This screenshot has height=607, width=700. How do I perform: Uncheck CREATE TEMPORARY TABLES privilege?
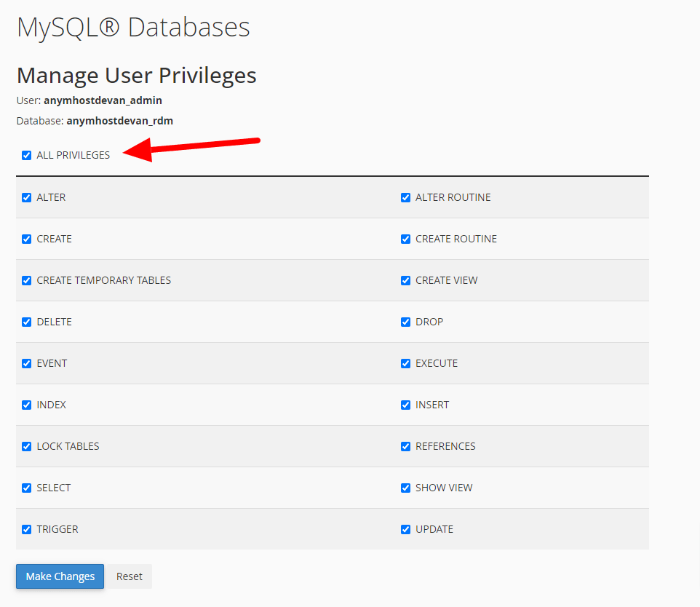(27, 280)
